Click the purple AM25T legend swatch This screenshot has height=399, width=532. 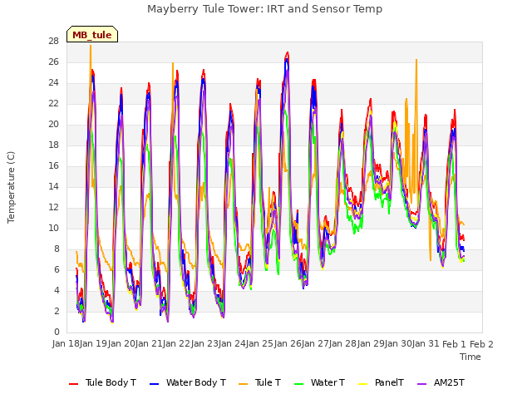(421, 383)
